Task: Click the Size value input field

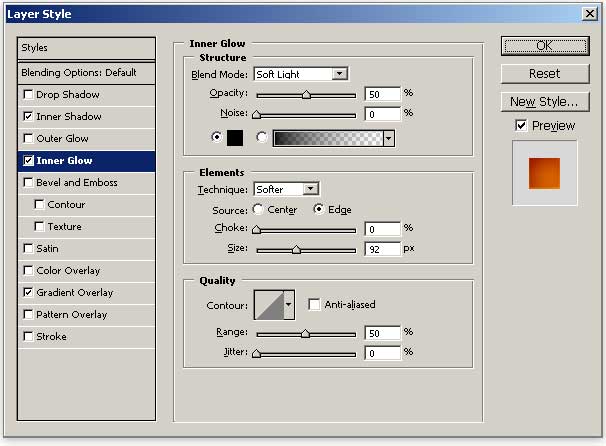Action: (x=382, y=249)
